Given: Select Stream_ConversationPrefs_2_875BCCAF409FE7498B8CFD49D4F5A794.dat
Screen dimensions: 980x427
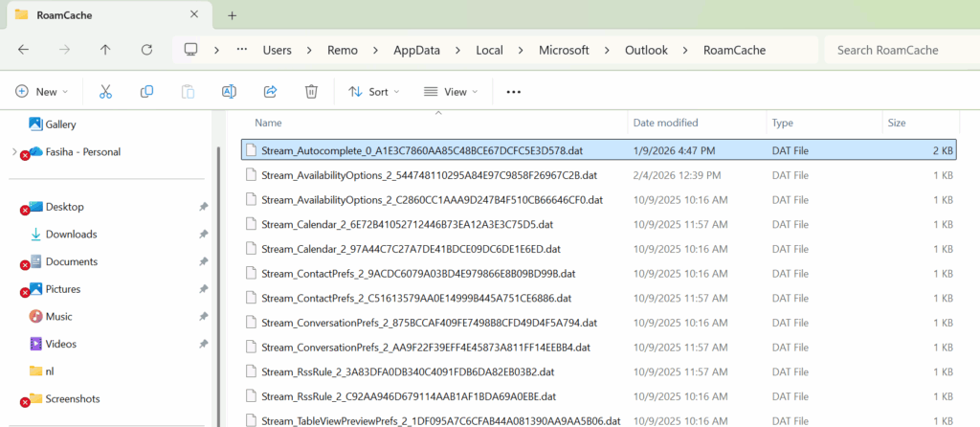Looking at the screenshot, I should pos(599,324).
